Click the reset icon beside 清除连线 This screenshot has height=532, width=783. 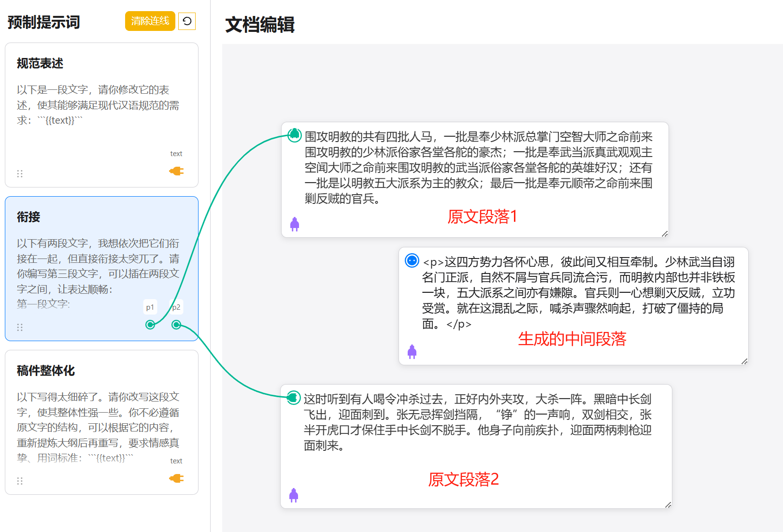click(x=187, y=21)
